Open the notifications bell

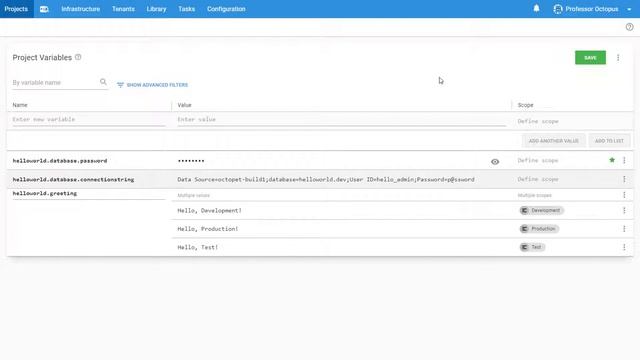[x=536, y=9]
